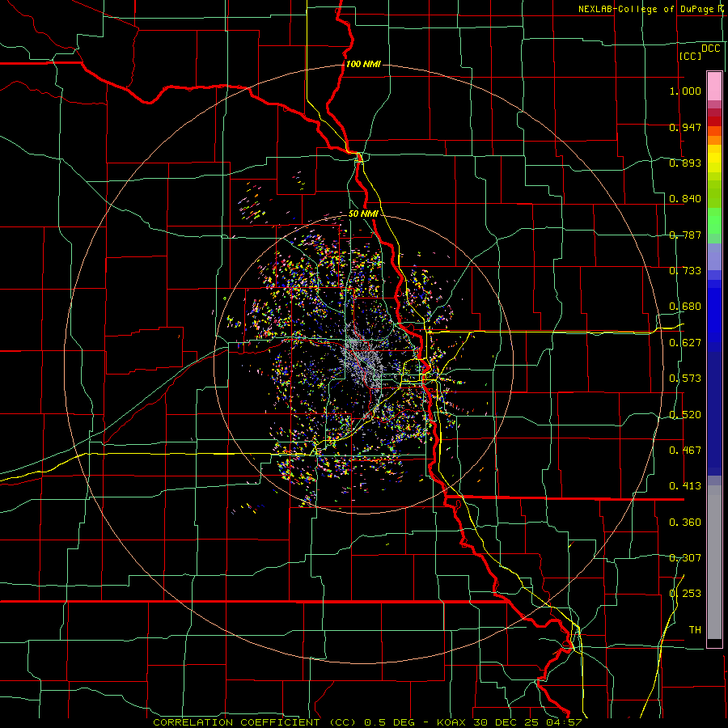Click the 0.733 scale value
728x728 pixels.
pos(685,271)
